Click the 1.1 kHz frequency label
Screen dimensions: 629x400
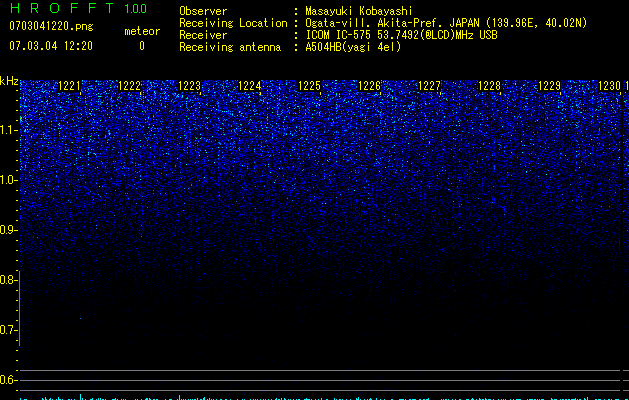[x=8, y=130]
